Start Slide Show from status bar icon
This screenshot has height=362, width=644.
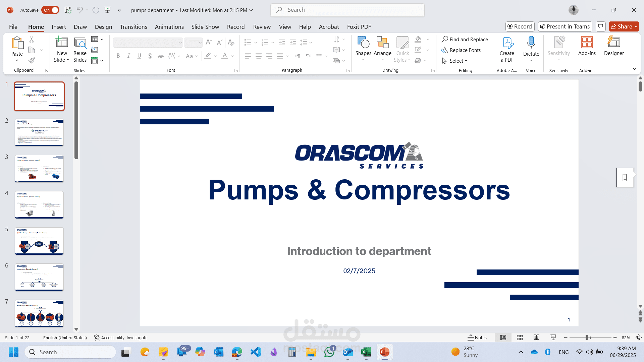(553, 338)
